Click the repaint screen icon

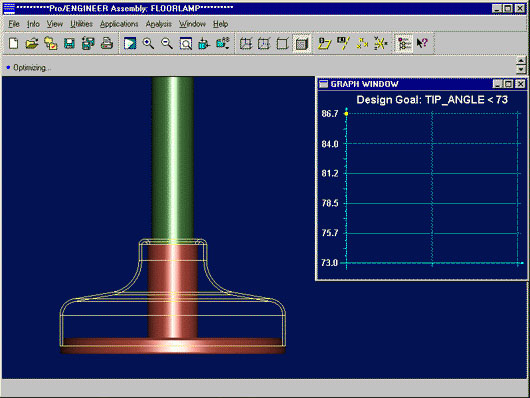(130, 43)
